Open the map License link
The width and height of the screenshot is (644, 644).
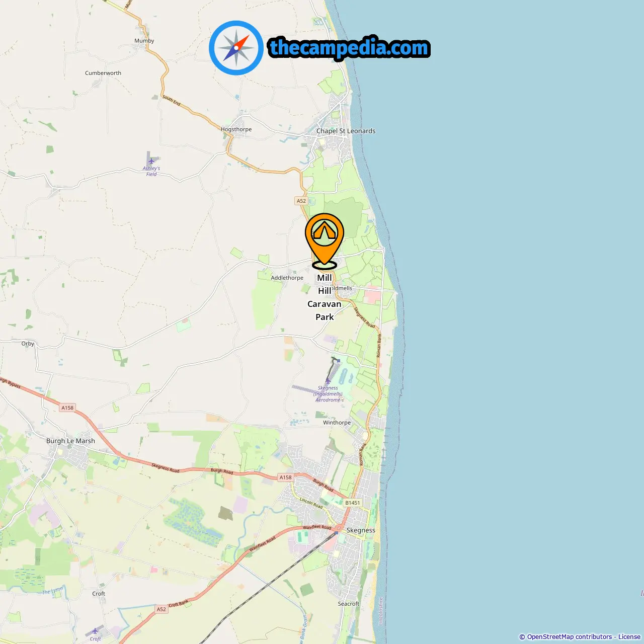[629, 637]
